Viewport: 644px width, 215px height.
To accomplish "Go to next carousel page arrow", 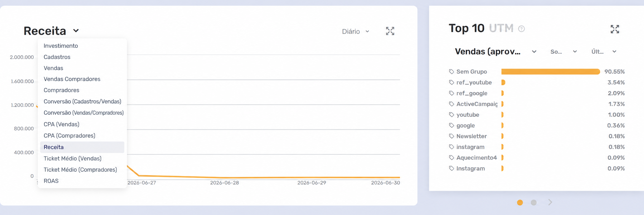I will pos(550,202).
